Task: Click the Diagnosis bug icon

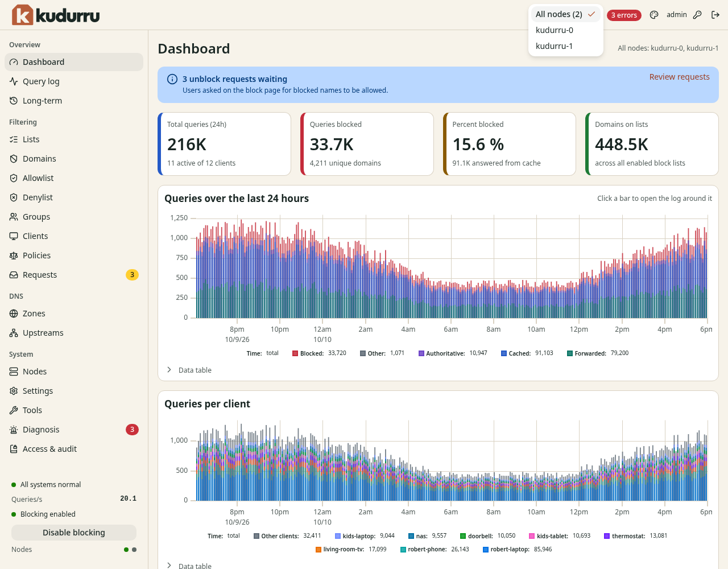Action: (14, 430)
